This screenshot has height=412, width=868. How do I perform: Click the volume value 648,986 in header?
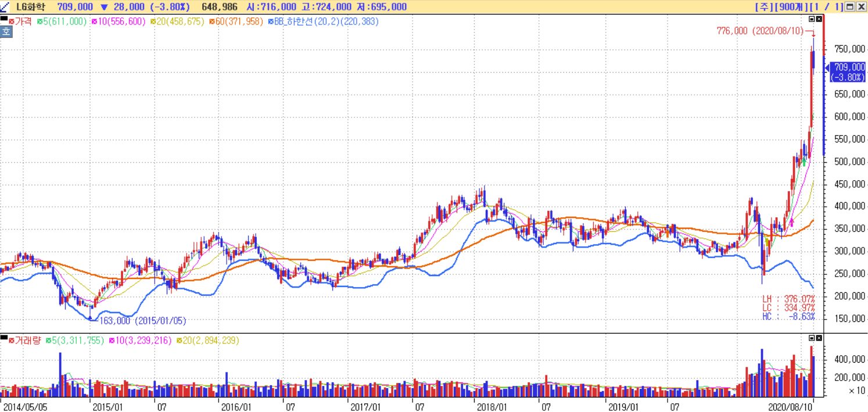click(x=220, y=7)
